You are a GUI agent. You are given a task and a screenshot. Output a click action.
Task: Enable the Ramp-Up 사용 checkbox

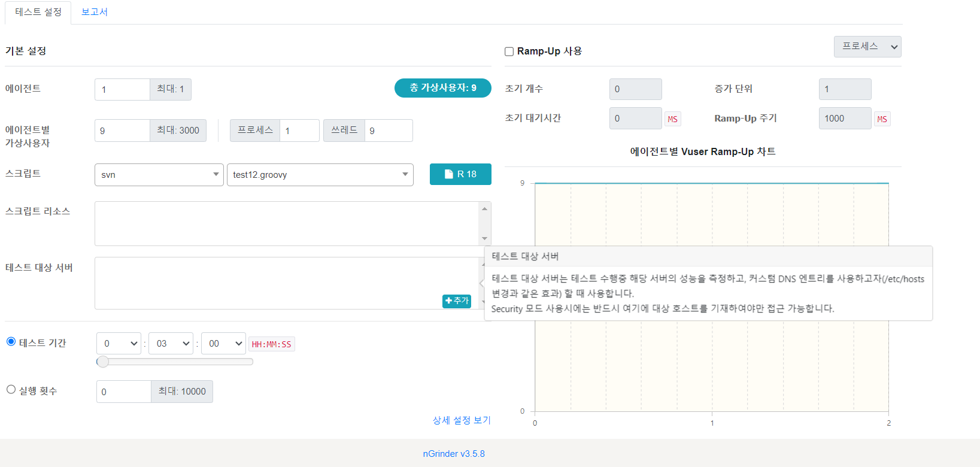(x=509, y=51)
